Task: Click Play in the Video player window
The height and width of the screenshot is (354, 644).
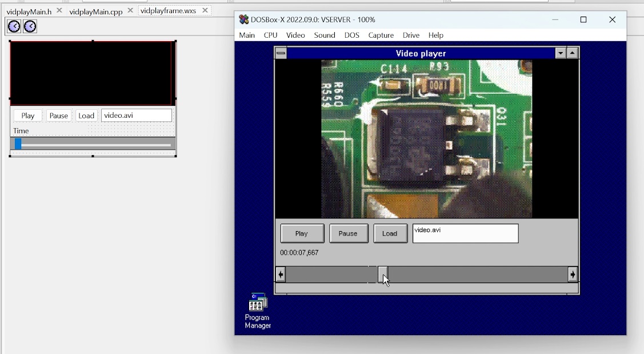Action: point(302,233)
